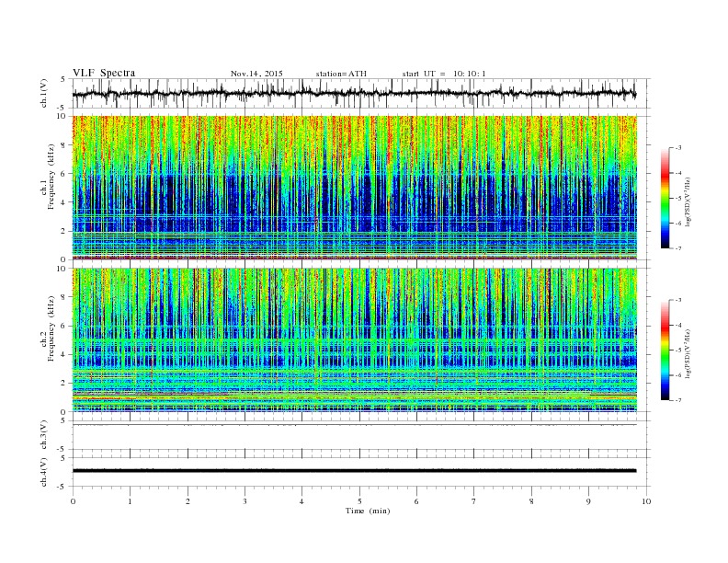Screen dimensions: 728x563
Task: Click the ch.1 colorbar "log(PSD)(V²/Hz)" label
Action: [x=688, y=202]
